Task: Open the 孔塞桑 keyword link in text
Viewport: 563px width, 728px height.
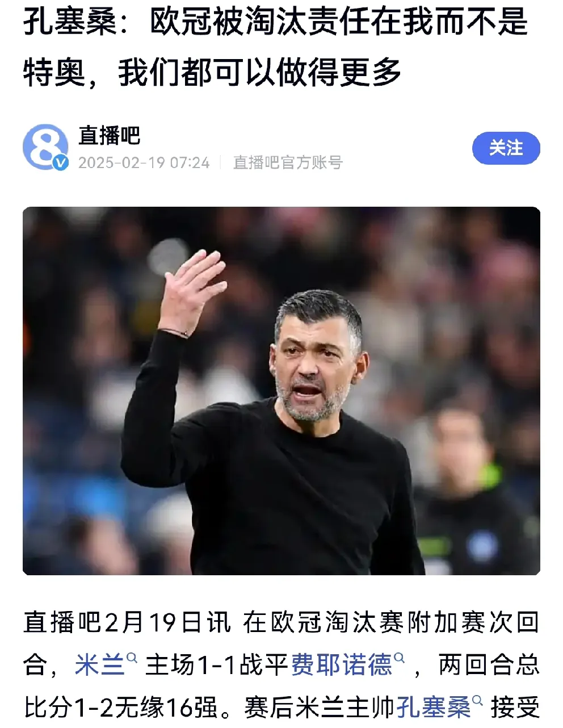Action: click(x=434, y=708)
